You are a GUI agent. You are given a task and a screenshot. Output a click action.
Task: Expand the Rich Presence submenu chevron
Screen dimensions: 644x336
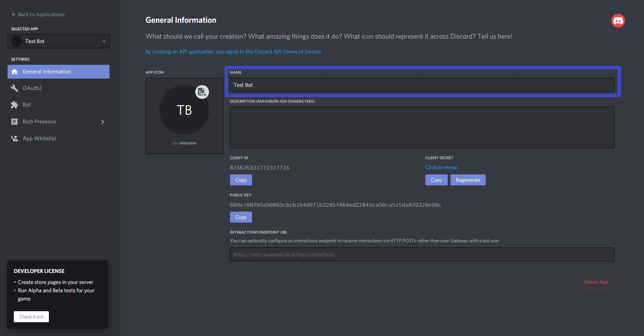pos(103,122)
